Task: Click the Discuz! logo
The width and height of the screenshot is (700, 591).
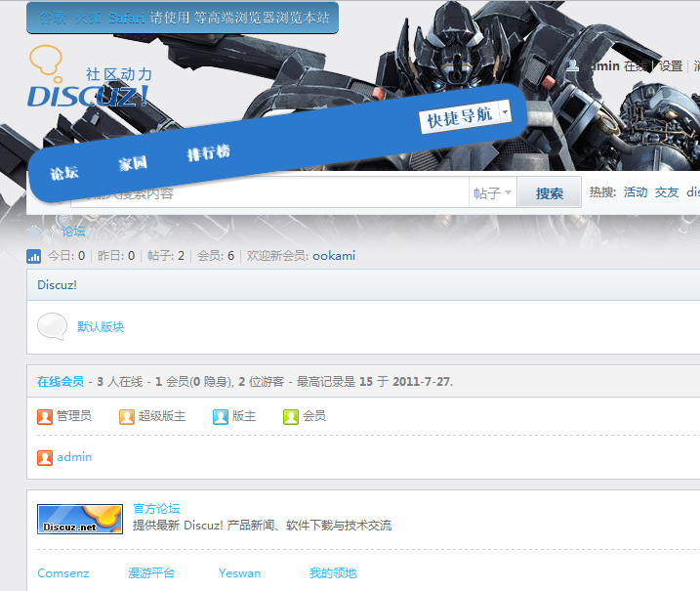Action: (90, 76)
